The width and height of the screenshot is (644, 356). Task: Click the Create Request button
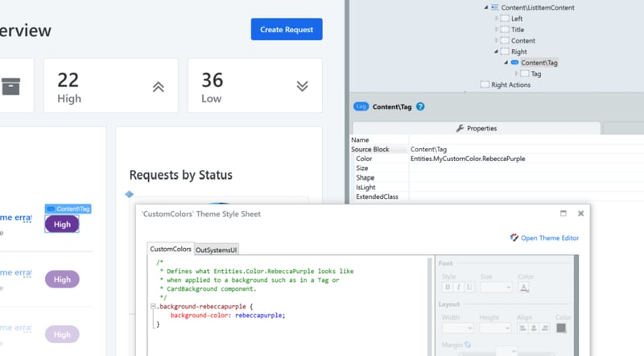(x=287, y=30)
